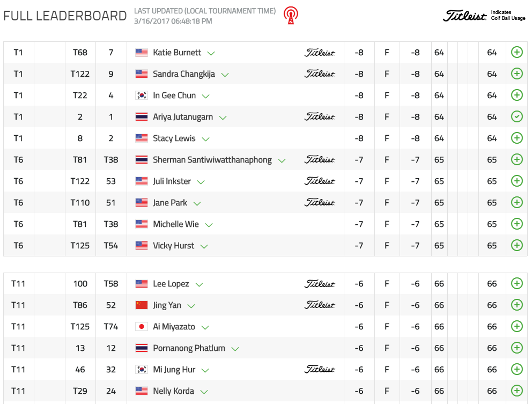Expand Sandra Changkija's details chevron
Viewport: 532px width, 404px height.
click(225, 75)
